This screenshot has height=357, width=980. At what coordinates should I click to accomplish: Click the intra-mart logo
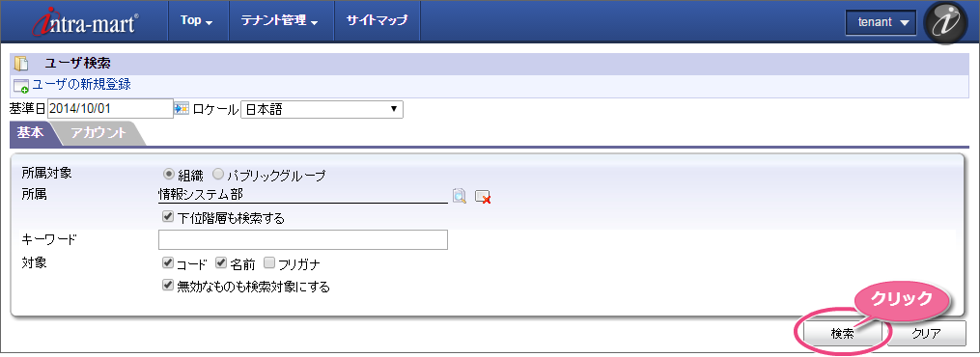click(x=86, y=22)
